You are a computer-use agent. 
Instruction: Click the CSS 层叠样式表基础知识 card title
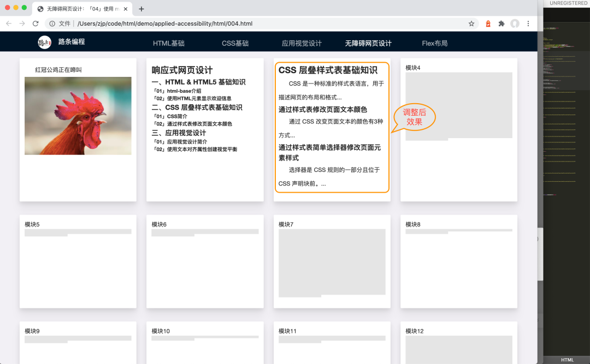tap(328, 70)
